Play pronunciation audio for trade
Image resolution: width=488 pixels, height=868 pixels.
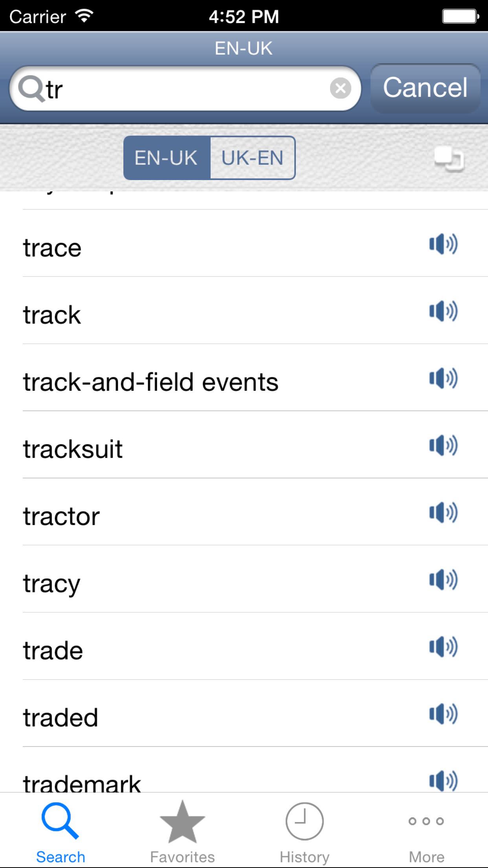click(443, 647)
